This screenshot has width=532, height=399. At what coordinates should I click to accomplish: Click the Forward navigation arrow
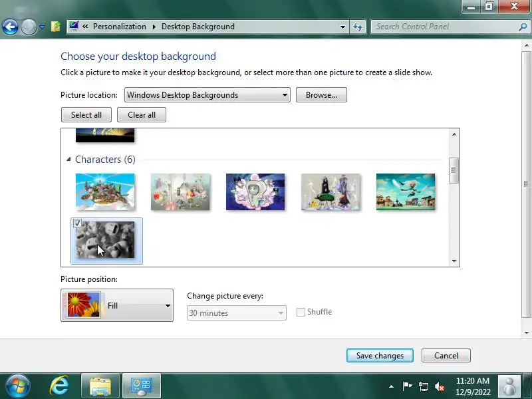[29, 27]
